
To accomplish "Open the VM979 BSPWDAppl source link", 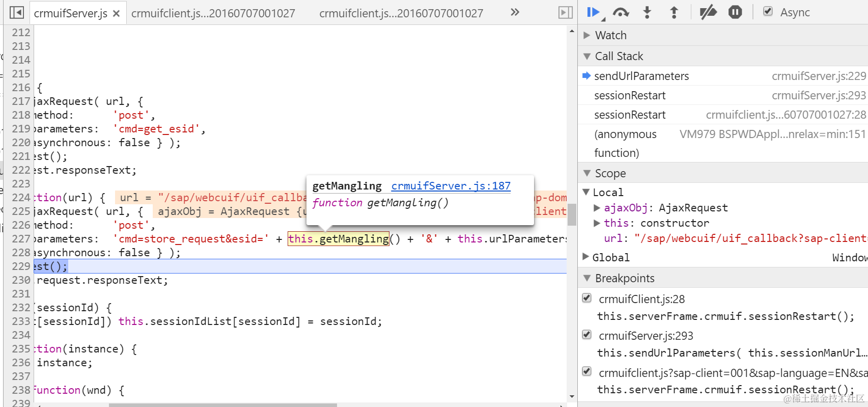I will tap(772, 134).
